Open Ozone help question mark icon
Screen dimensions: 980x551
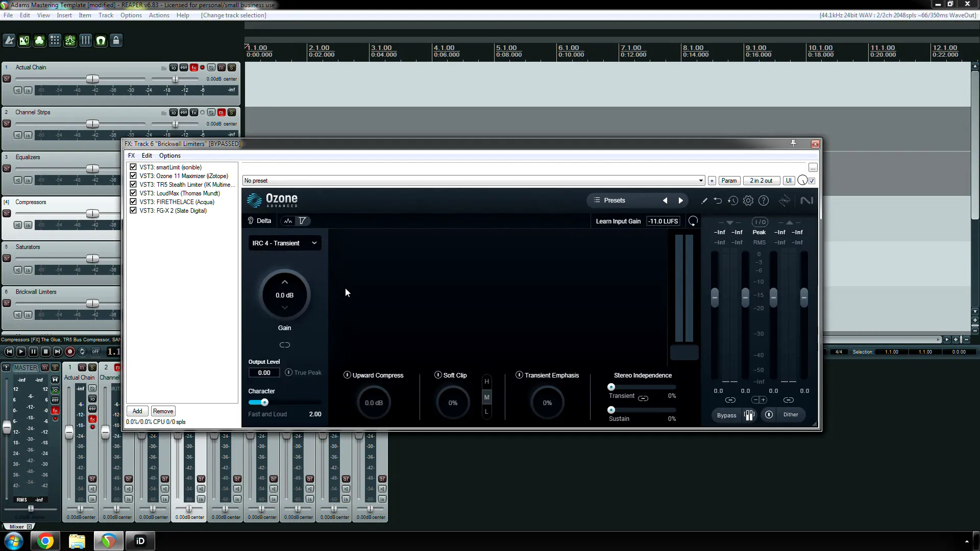point(764,201)
